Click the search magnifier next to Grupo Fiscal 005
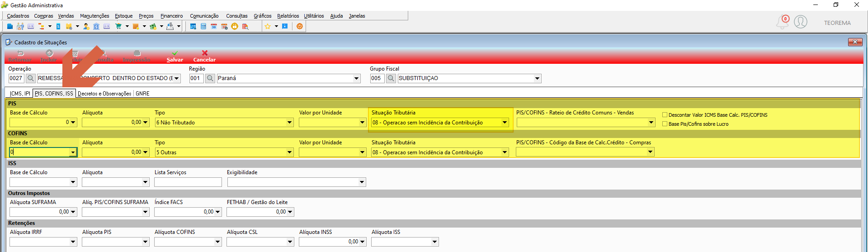868x252 pixels. point(391,78)
